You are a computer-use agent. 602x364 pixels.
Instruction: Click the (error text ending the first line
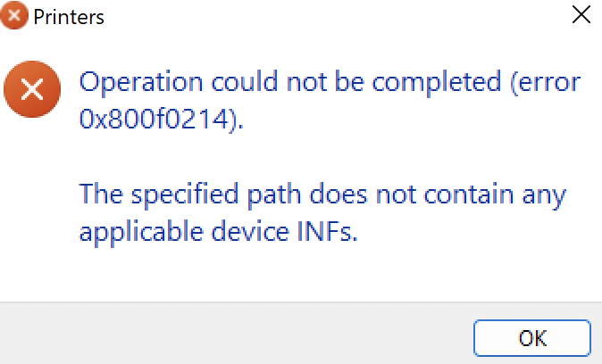[546, 82]
